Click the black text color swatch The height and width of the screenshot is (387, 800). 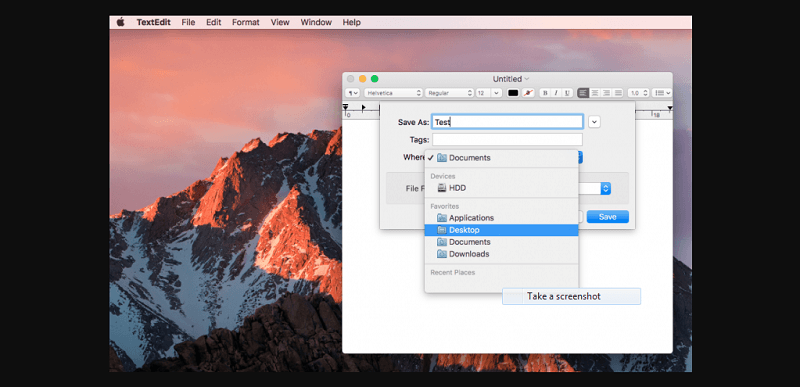[x=513, y=93]
